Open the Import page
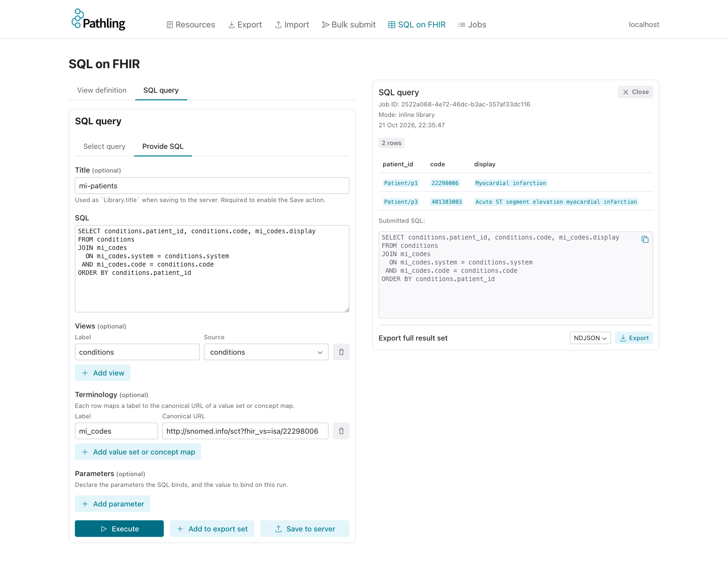The width and height of the screenshot is (728, 568). (x=292, y=25)
